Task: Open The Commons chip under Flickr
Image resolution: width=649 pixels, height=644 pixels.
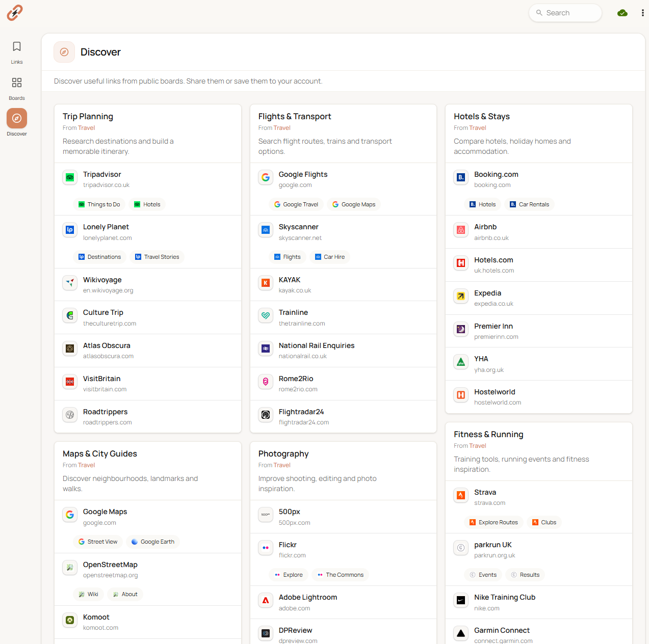Action: click(340, 575)
